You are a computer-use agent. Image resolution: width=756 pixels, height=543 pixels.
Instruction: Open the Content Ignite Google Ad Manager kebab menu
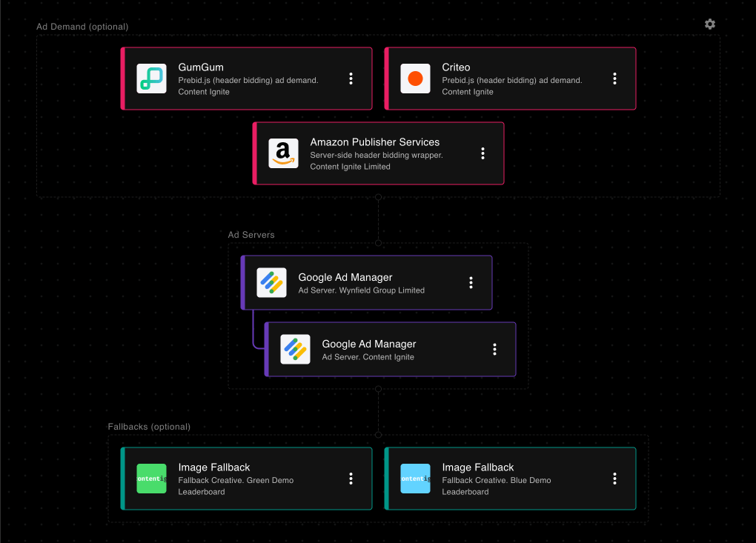[x=494, y=349]
